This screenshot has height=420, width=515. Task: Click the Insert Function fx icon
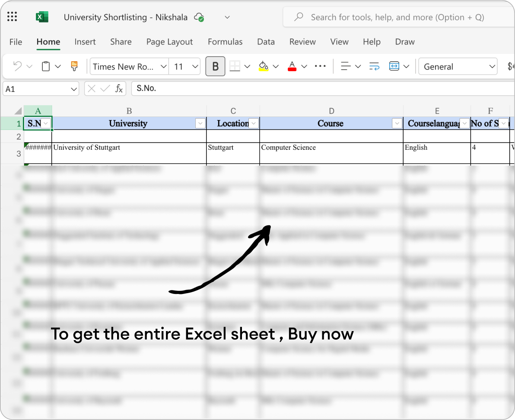[119, 89]
